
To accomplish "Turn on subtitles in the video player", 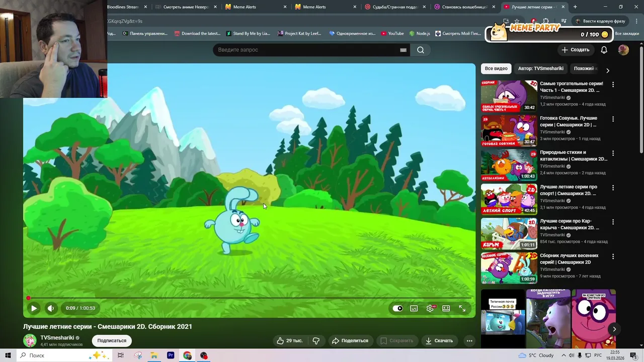I will (414, 308).
